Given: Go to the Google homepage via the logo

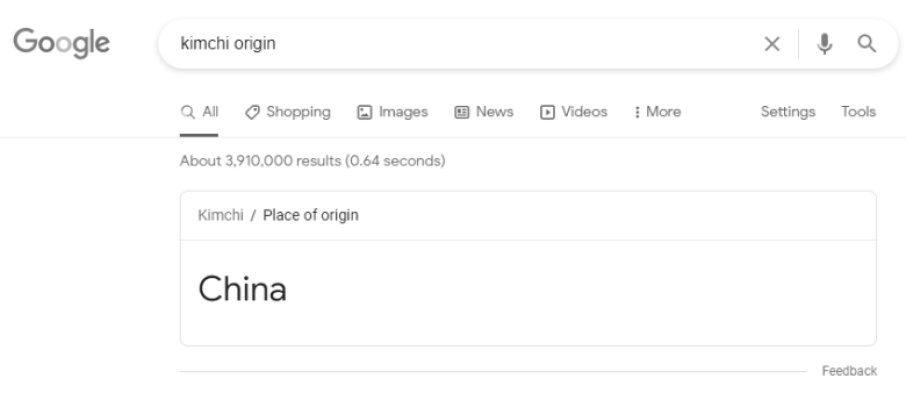Looking at the screenshot, I should point(59,45).
